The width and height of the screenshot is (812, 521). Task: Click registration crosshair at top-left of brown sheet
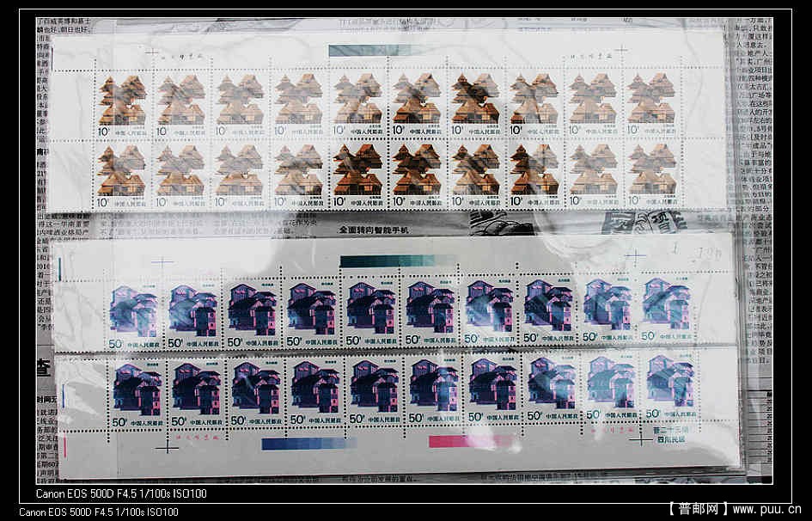[152, 52]
